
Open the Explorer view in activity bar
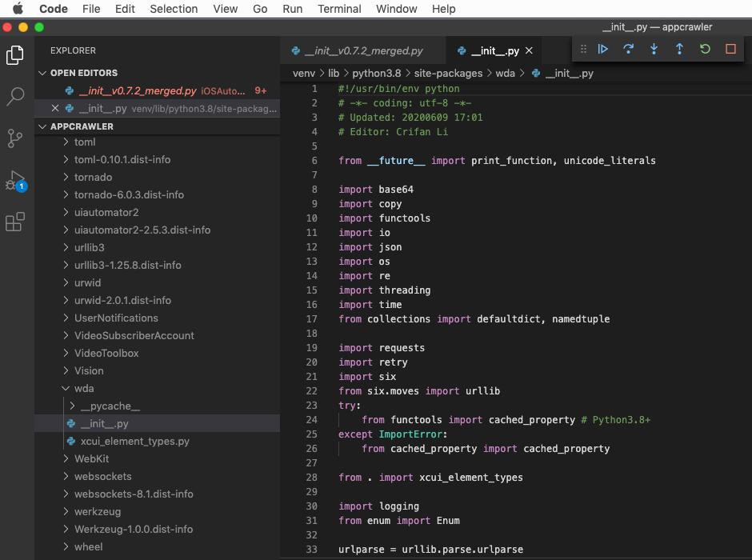(x=15, y=54)
